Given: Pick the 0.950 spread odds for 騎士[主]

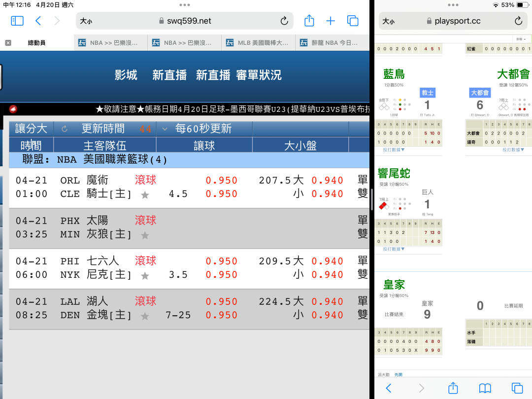Looking at the screenshot, I should [x=222, y=194].
